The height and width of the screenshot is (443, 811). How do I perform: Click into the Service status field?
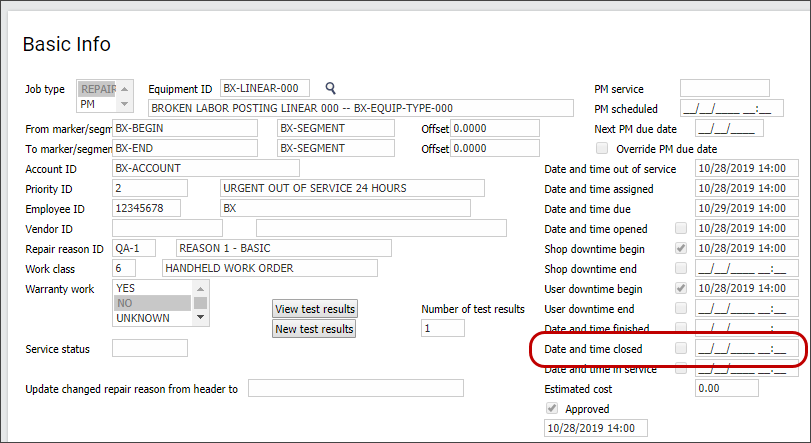tap(150, 348)
